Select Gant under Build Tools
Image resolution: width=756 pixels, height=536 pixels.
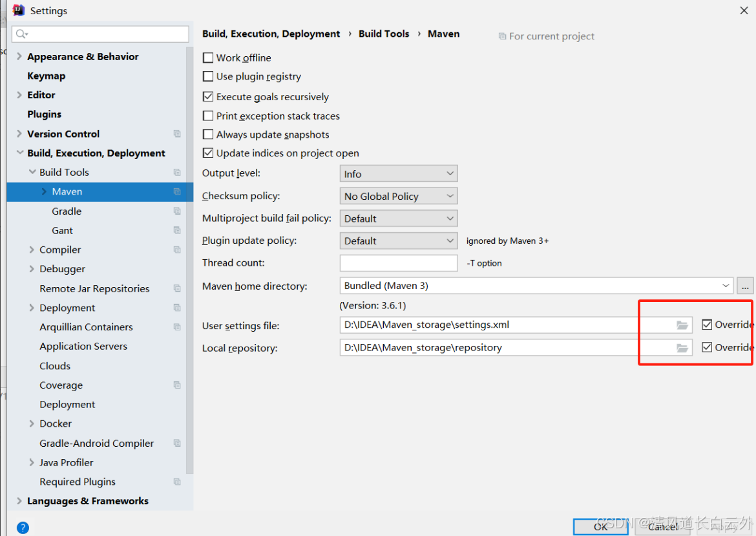coord(62,231)
